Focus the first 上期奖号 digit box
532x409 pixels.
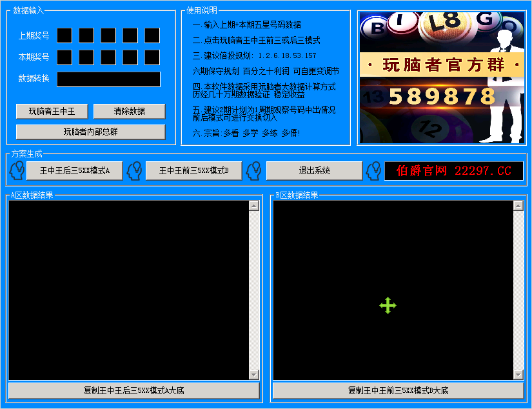click(64, 35)
